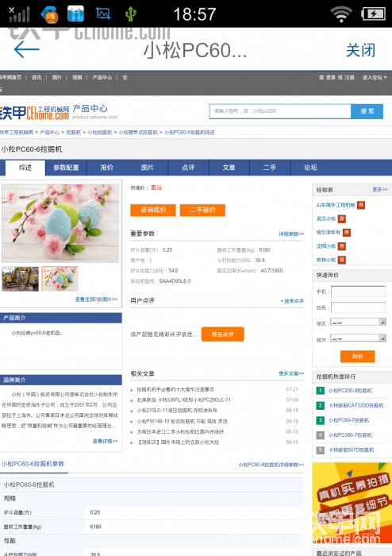Open ranked item 小松PC360-7挖掘机
The width and height of the screenshot is (392, 556).
click(350, 435)
